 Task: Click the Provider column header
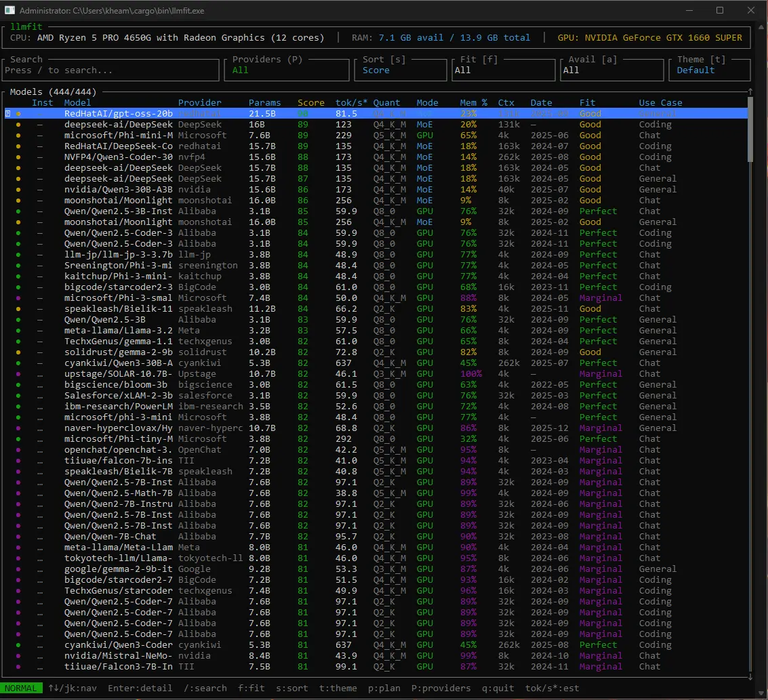(200, 103)
